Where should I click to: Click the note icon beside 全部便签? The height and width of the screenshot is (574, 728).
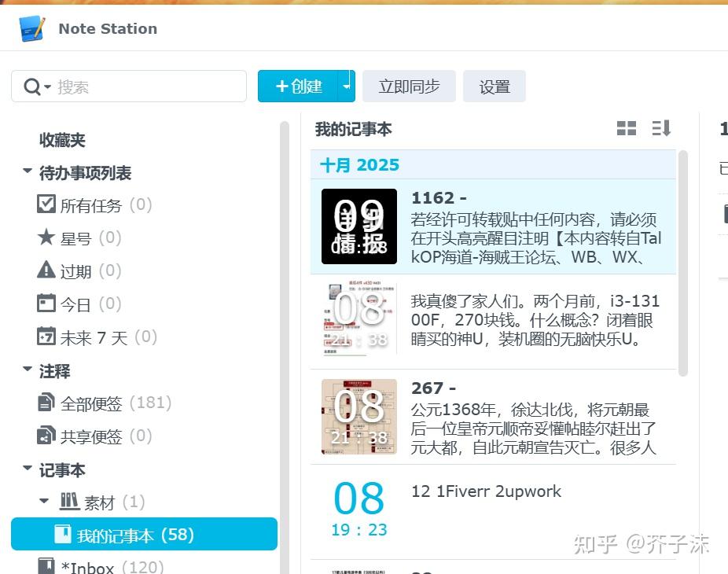(x=47, y=403)
